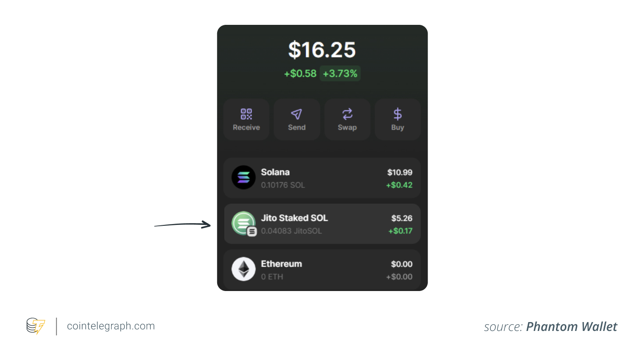Open the Solana asset row

322,178
